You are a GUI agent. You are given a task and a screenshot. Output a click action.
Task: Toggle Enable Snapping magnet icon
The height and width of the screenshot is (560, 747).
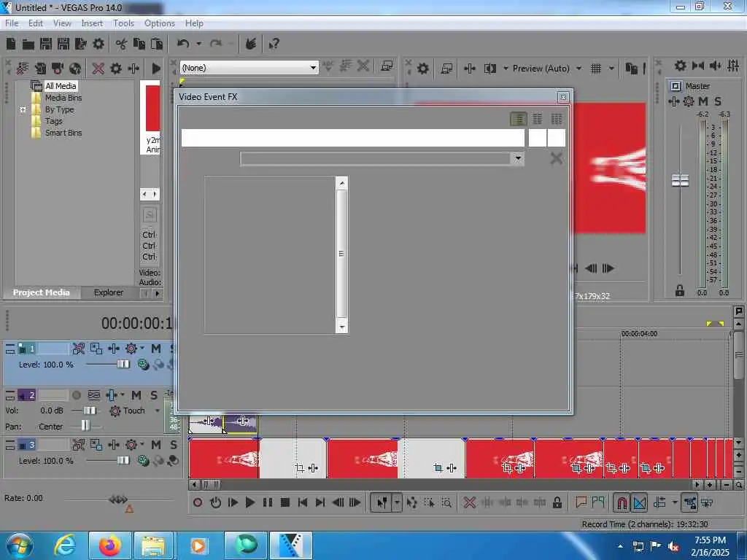(x=622, y=502)
